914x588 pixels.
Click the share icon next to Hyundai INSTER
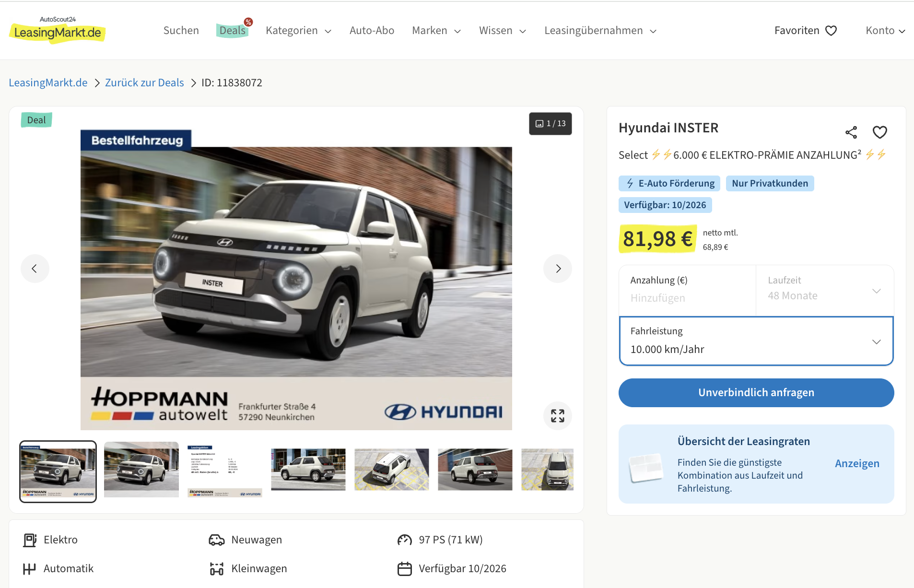[851, 132]
